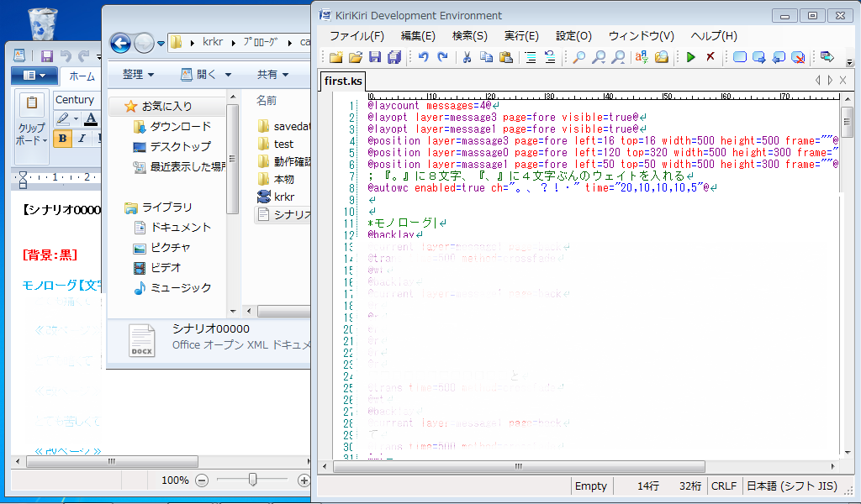Select ダウンロード in Explorer sidebar
This screenshot has width=861, height=504.
[x=172, y=127]
